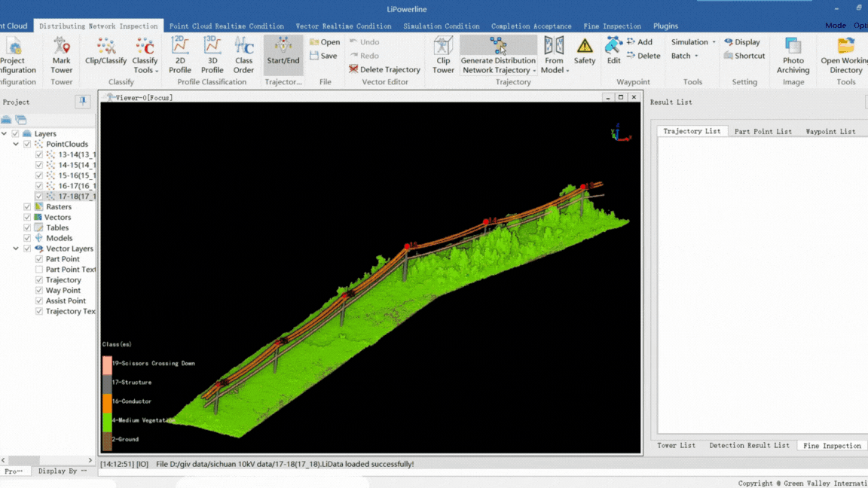Click Delete Trajectory in Vector Editor
The height and width of the screenshot is (488, 868).
[385, 69]
